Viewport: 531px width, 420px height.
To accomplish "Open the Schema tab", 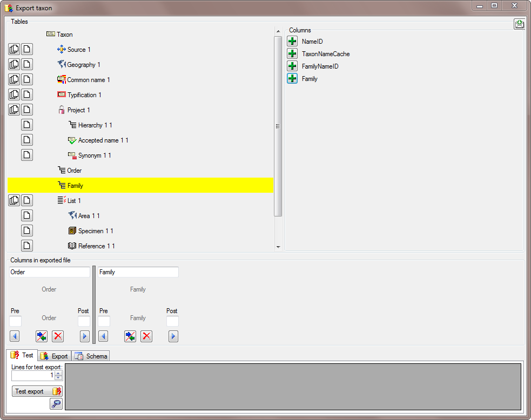I will (x=91, y=356).
